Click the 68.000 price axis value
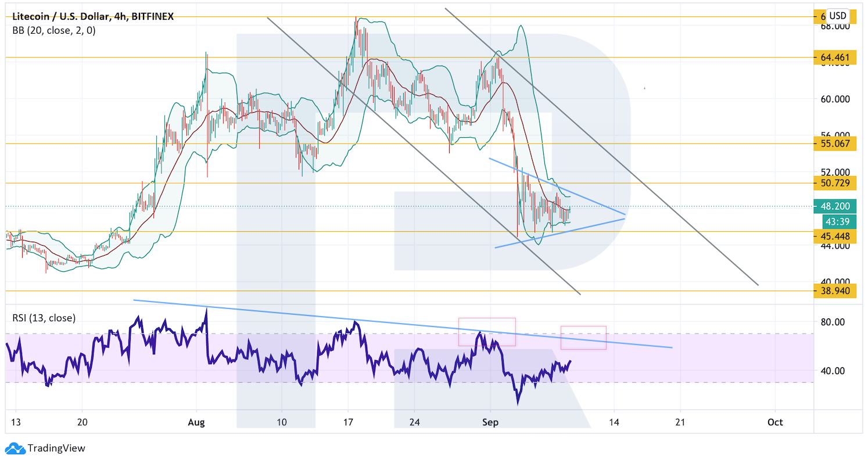The image size is (868, 463). pos(835,27)
